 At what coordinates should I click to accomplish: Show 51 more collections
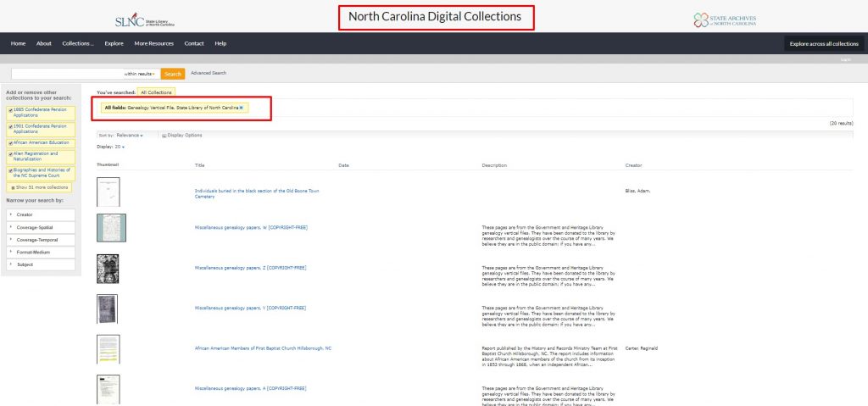(x=39, y=188)
